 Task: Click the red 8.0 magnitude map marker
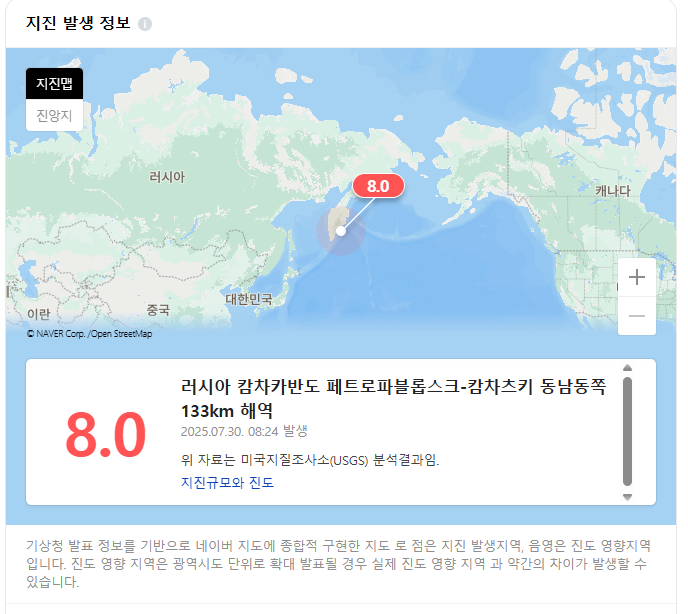pyautogui.click(x=378, y=186)
